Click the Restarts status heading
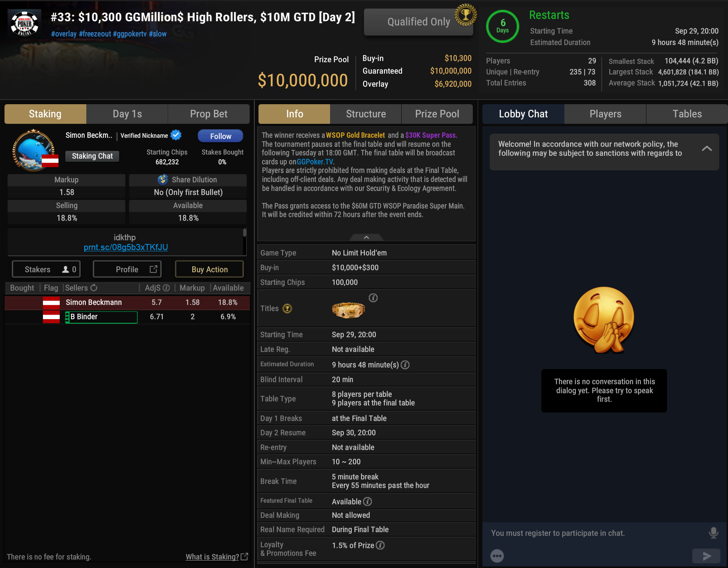Viewport: 728px width, 568px height. pyautogui.click(x=549, y=15)
